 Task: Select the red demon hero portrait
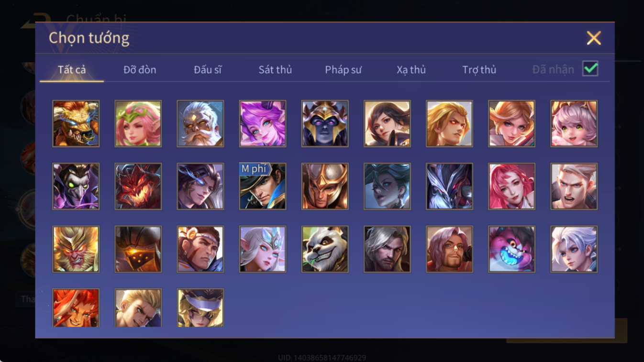point(138,186)
